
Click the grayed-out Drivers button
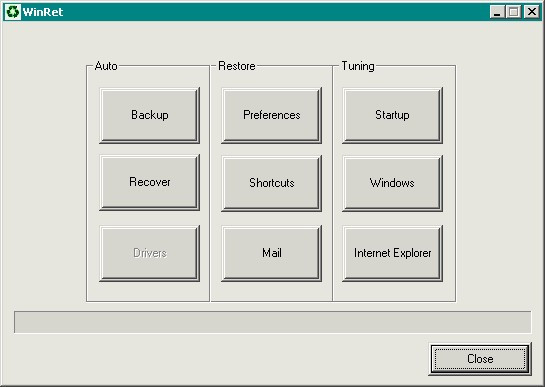(149, 253)
